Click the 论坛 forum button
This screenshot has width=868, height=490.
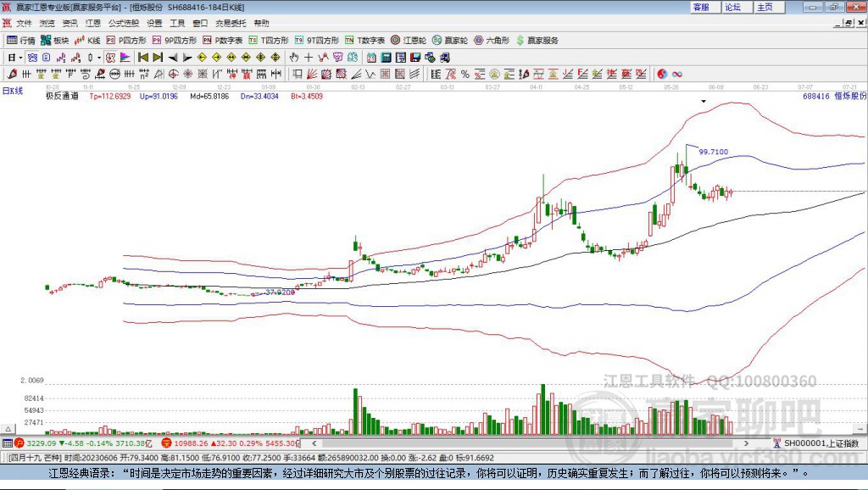[737, 7]
